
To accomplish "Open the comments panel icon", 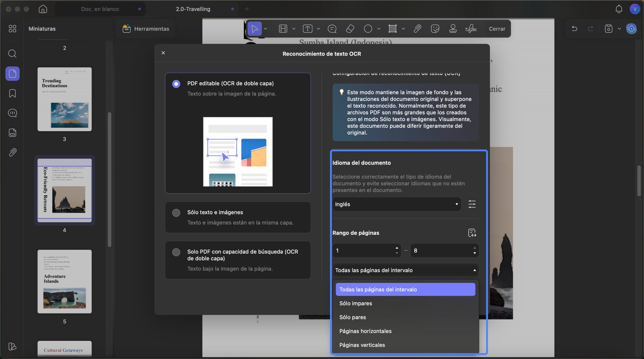I will pyautogui.click(x=12, y=113).
